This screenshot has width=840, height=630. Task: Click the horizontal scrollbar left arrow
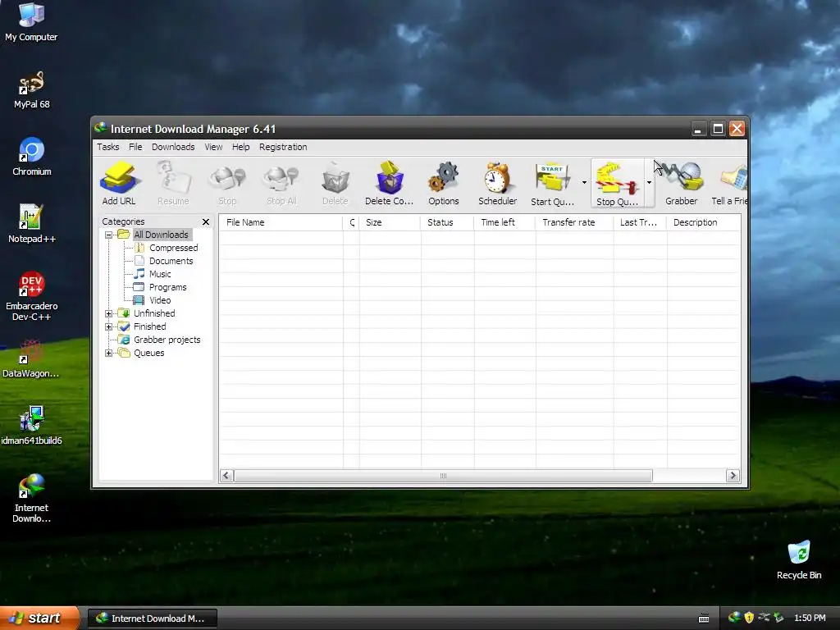[x=226, y=476]
